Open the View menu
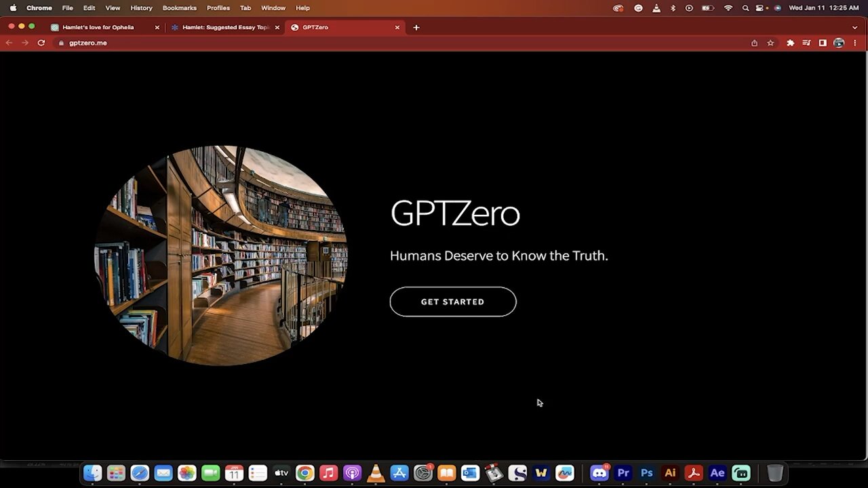 pyautogui.click(x=113, y=8)
